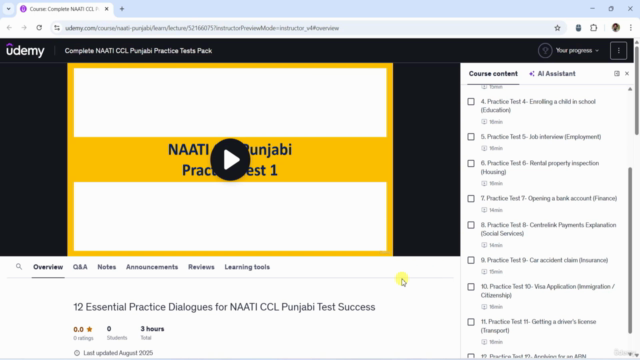Open Practice Test 7 Opening a bank account

click(549, 198)
